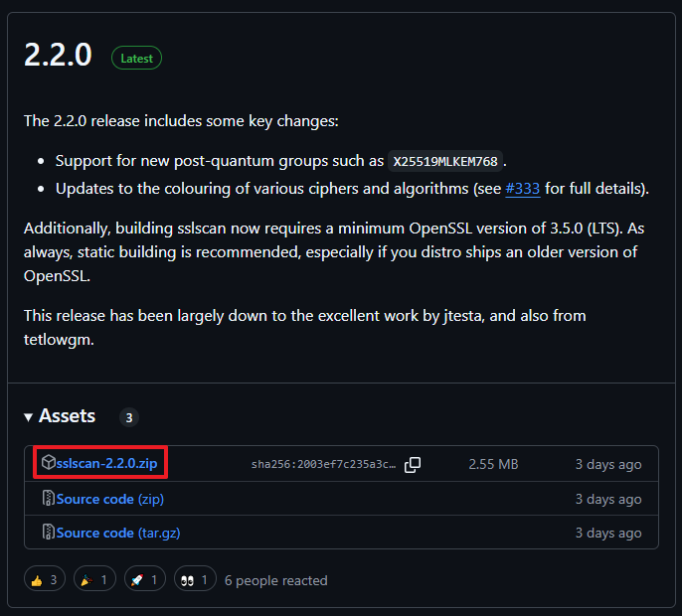This screenshot has width=682, height=616.
Task: Open the 2.2.0 release title
Action: pyautogui.click(x=58, y=56)
